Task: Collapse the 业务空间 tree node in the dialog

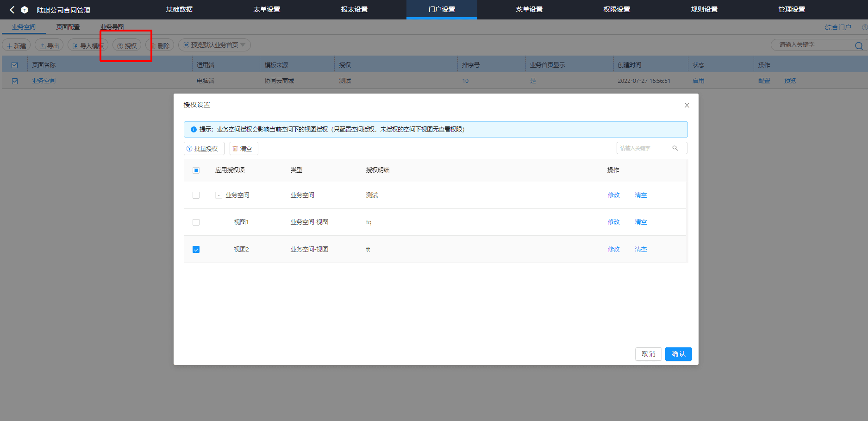Action: (219, 195)
